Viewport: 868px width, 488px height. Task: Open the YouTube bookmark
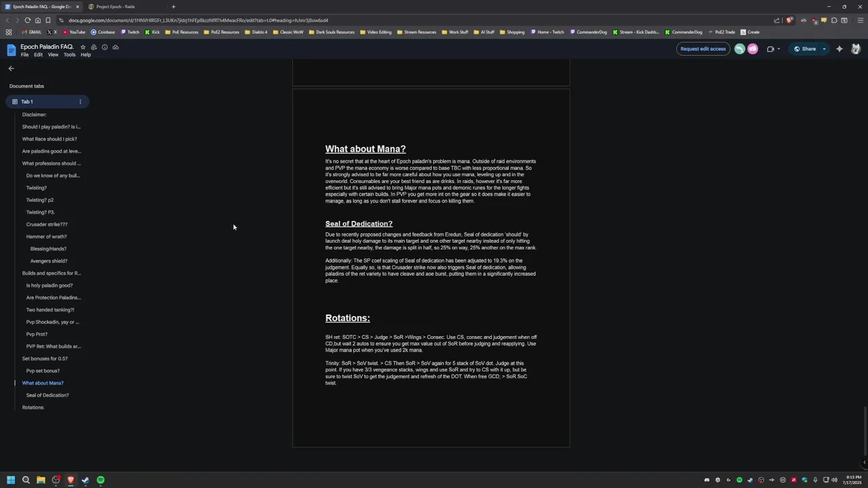point(74,32)
